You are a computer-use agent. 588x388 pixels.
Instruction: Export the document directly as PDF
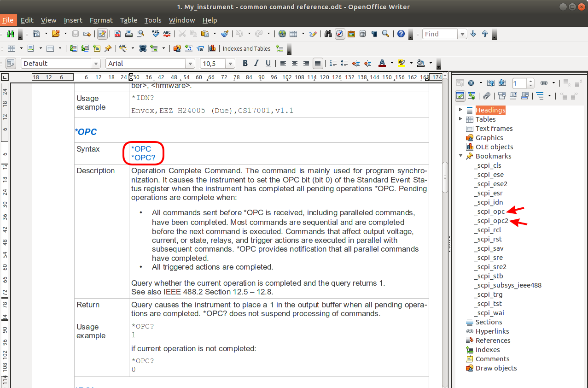tap(117, 34)
